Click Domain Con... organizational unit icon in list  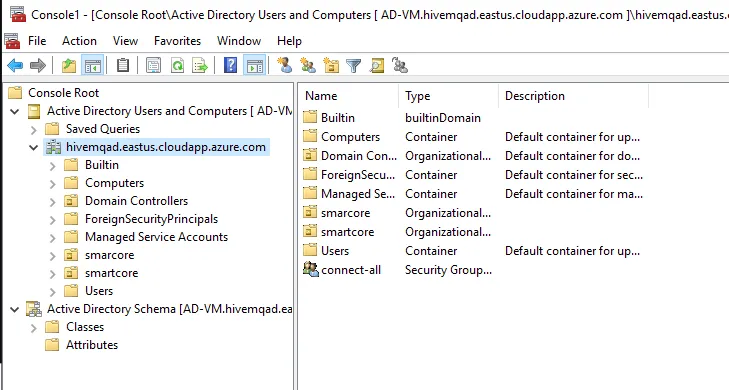tap(310, 155)
